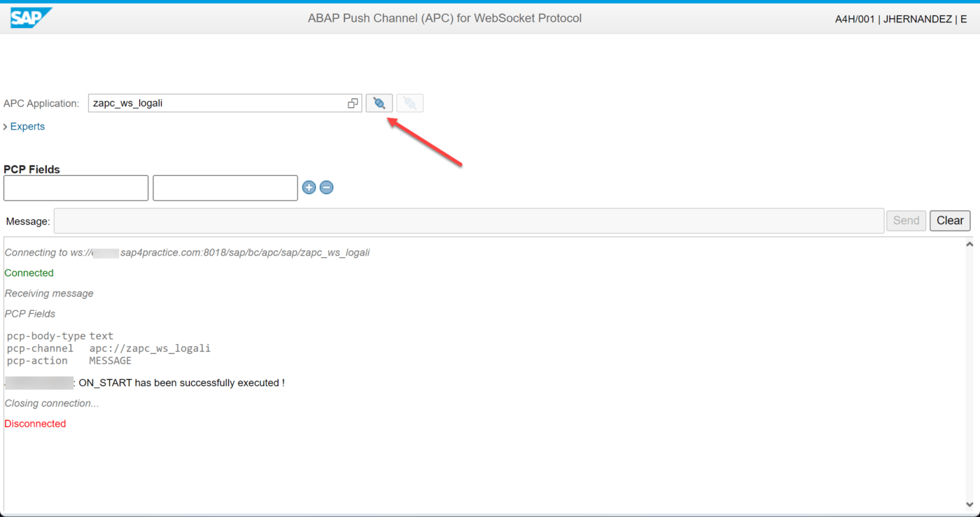The height and width of the screenshot is (517, 980).
Task: Click the first PCP Fields name box
Action: point(76,188)
